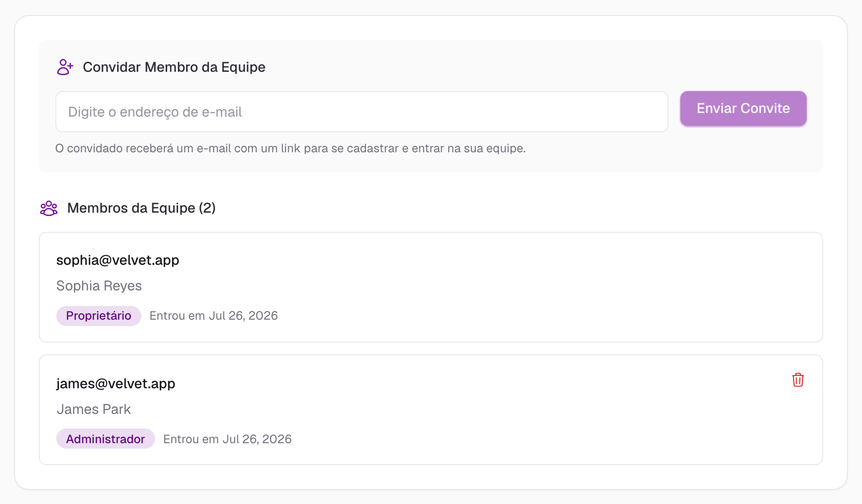Focus the e-mail address input field
Viewport: 862px width, 504px height.
[x=362, y=112]
